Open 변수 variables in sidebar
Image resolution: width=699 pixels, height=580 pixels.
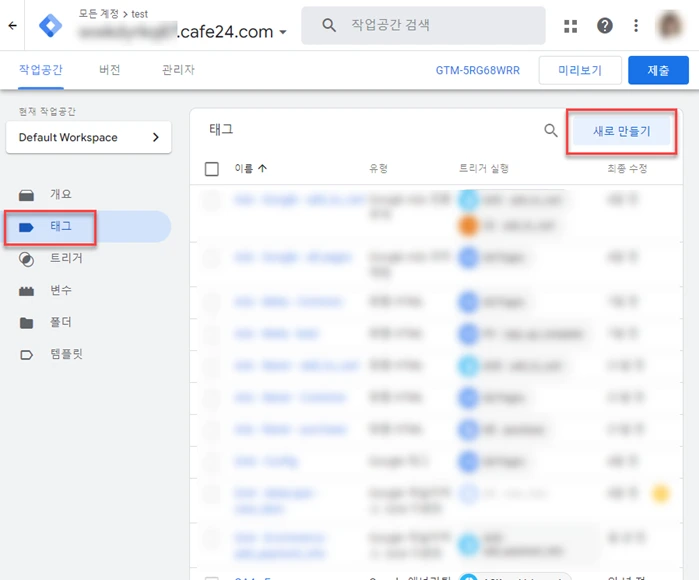pos(60,290)
